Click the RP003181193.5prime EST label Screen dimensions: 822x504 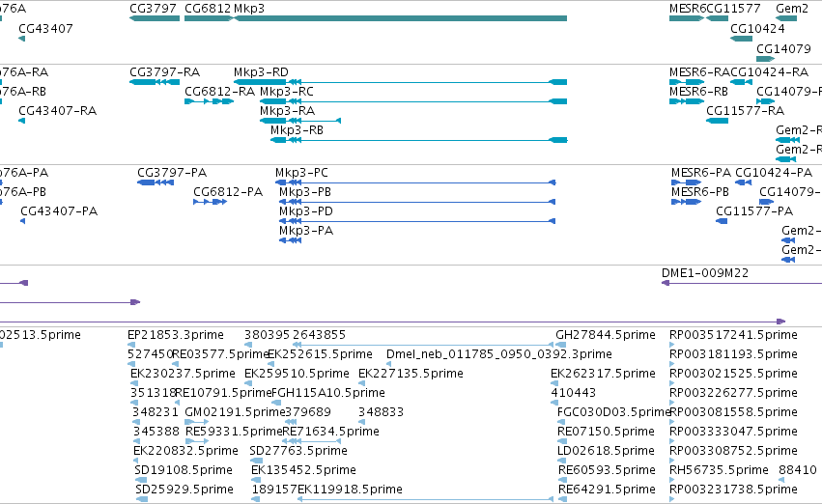pyautogui.click(x=733, y=354)
